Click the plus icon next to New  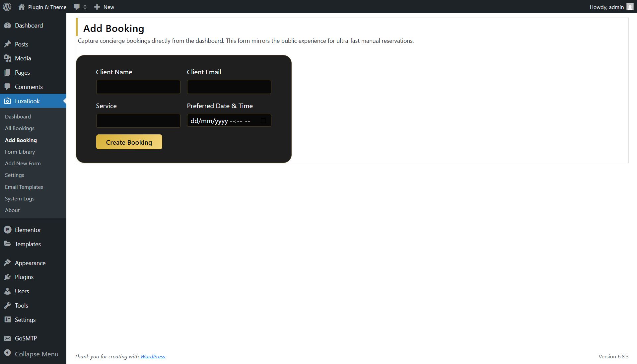click(x=97, y=7)
